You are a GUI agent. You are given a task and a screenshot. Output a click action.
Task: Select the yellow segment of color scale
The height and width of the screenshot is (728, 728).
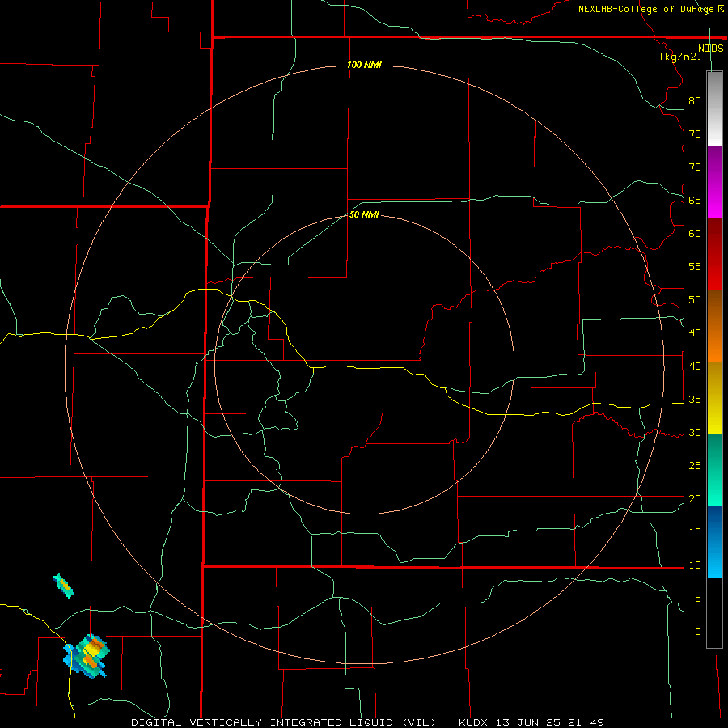click(714, 398)
